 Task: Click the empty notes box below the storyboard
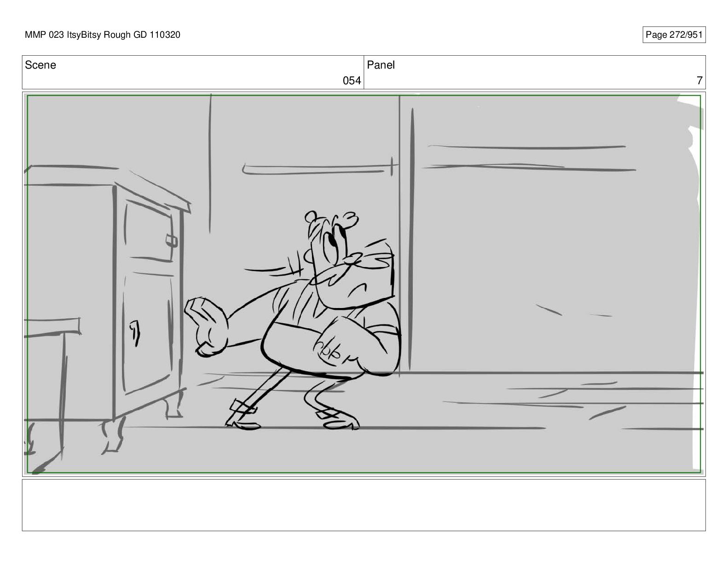364,505
